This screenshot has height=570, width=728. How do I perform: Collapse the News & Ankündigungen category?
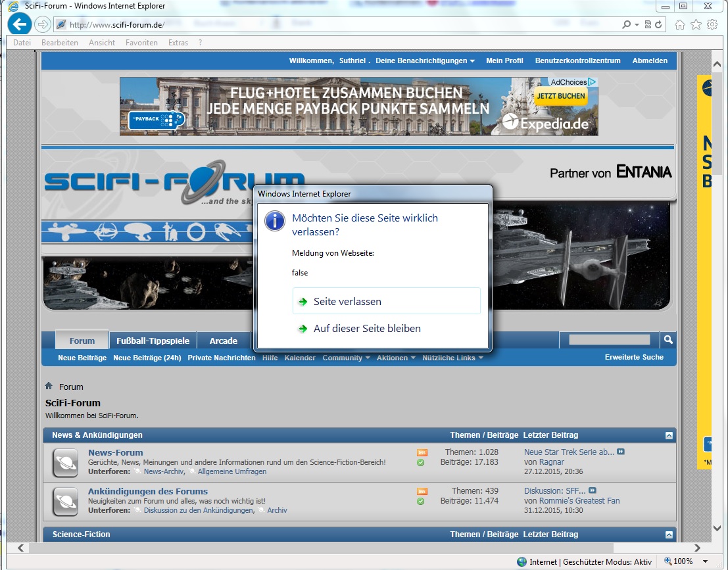pos(669,435)
